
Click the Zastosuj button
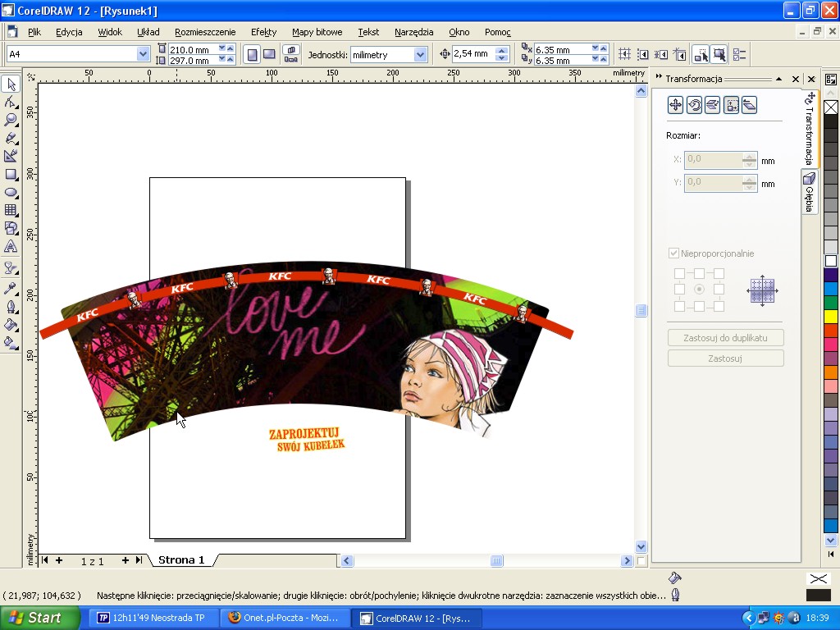click(x=725, y=358)
